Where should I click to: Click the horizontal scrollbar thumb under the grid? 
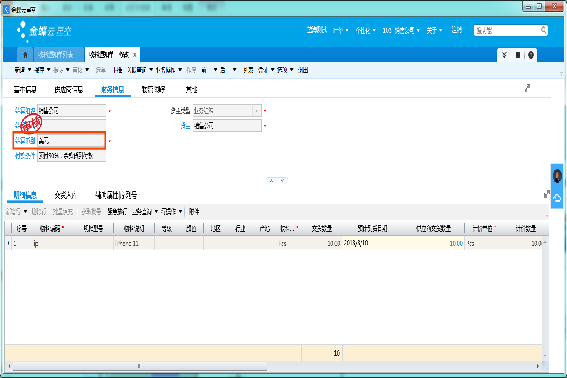(139, 366)
